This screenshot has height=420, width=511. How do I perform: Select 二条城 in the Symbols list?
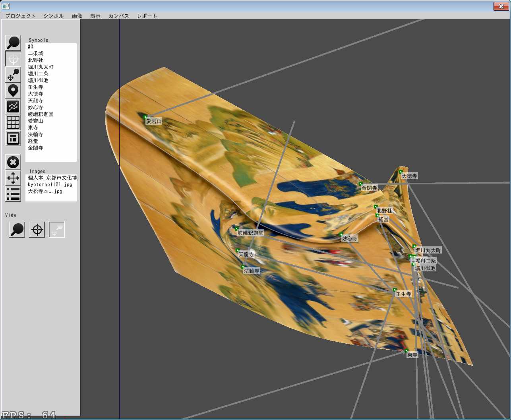click(51, 53)
